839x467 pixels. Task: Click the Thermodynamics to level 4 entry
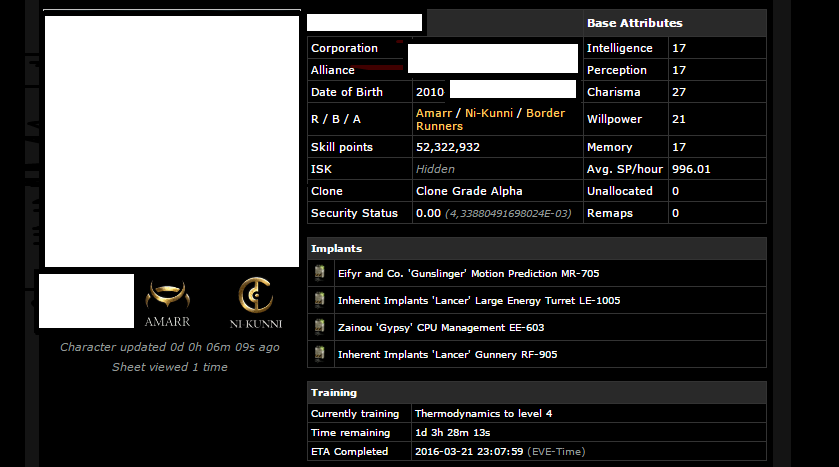point(484,414)
